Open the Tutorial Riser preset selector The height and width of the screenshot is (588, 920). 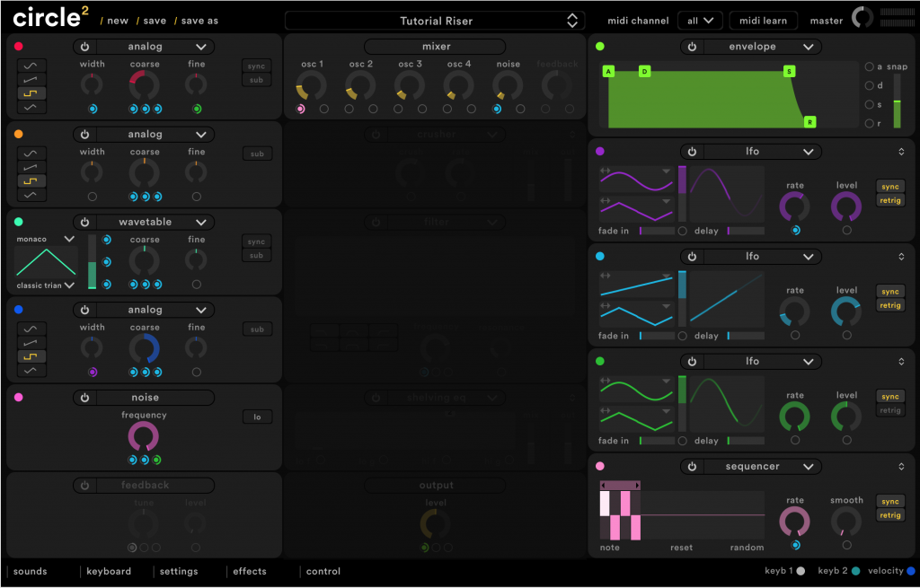coord(435,21)
